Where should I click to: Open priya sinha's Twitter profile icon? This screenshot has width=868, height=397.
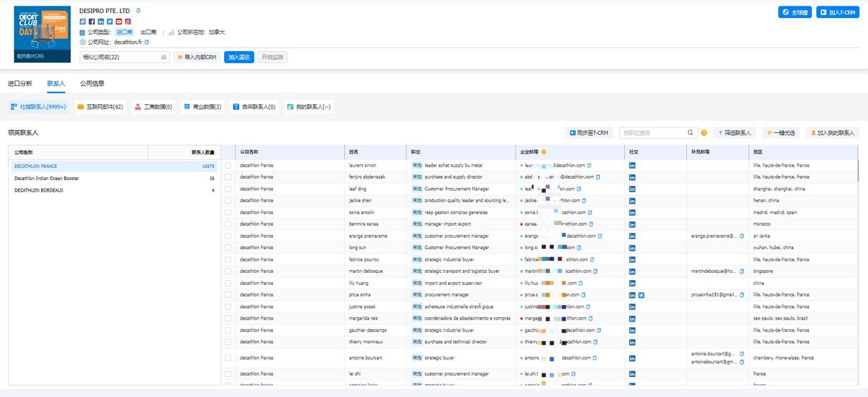click(x=641, y=295)
